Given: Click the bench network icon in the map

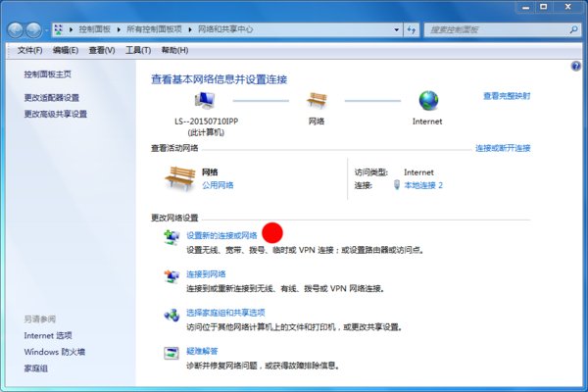Looking at the screenshot, I should (317, 100).
